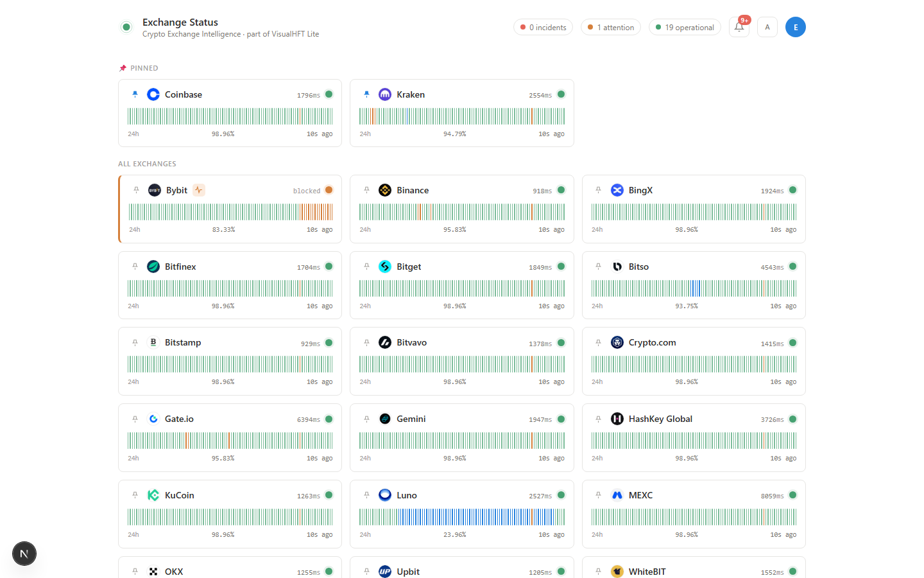Filter by 1 attention pill
This screenshot has height=578, width=924.
pyautogui.click(x=611, y=27)
